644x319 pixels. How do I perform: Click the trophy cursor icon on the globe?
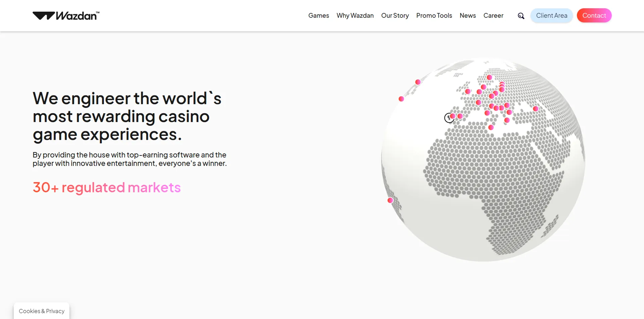448,118
